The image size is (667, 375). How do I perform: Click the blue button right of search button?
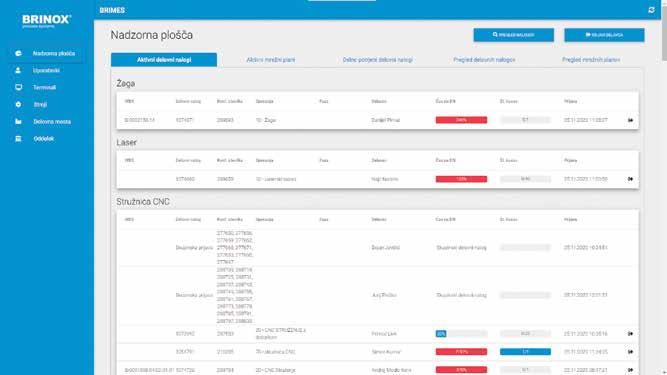coord(604,35)
